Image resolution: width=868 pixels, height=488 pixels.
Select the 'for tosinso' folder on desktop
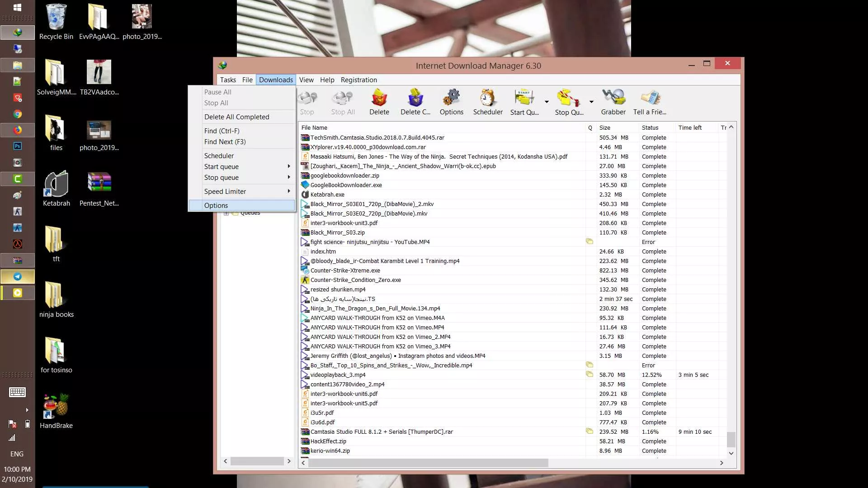(56, 356)
